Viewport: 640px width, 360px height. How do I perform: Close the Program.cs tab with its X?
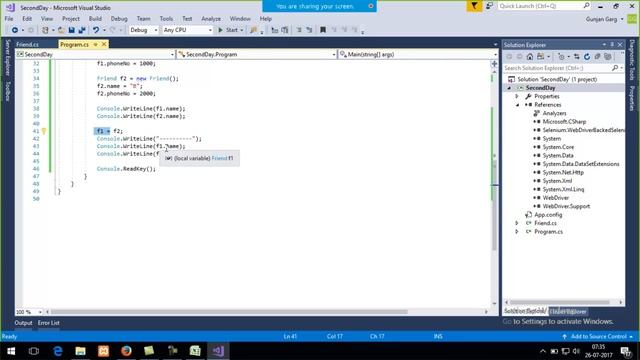104,44
